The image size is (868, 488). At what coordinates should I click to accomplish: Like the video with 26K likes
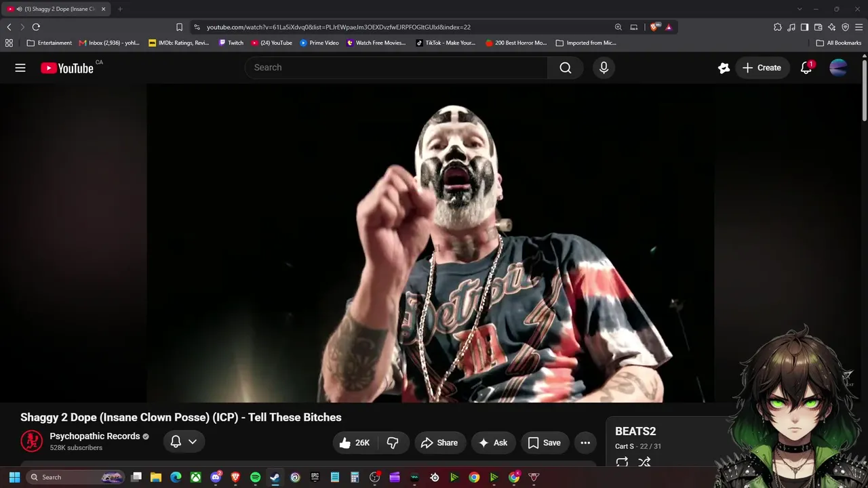tap(354, 443)
